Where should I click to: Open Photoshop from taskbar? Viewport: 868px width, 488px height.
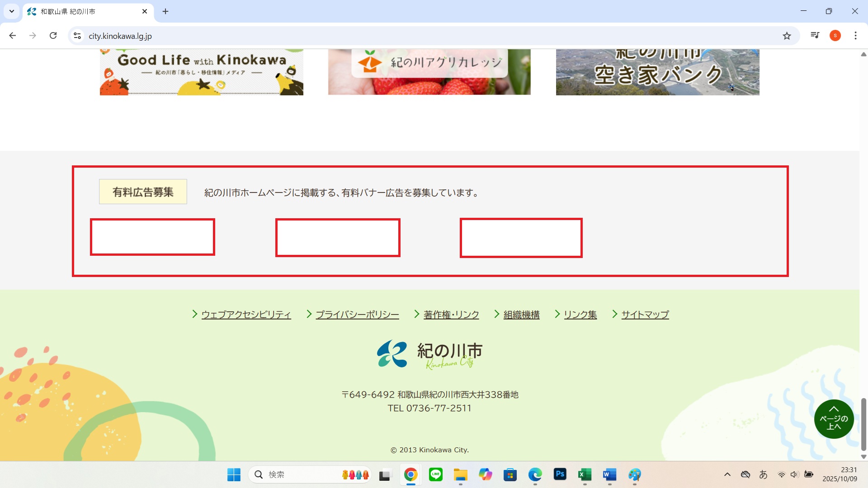[x=560, y=474]
